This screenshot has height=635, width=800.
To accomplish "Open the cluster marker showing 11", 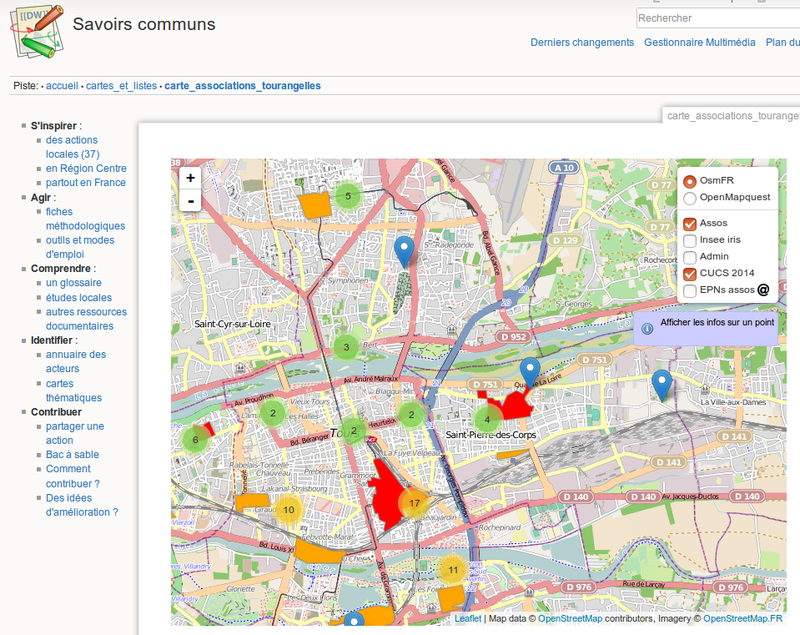I will tap(452, 570).
